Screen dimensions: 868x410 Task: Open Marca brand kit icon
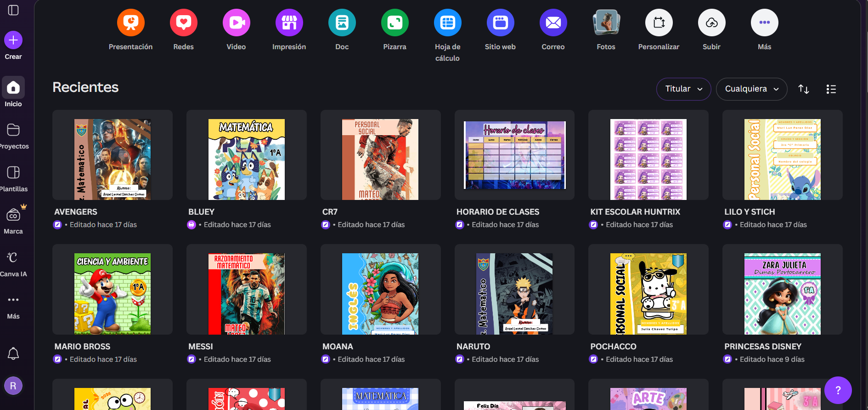13,215
